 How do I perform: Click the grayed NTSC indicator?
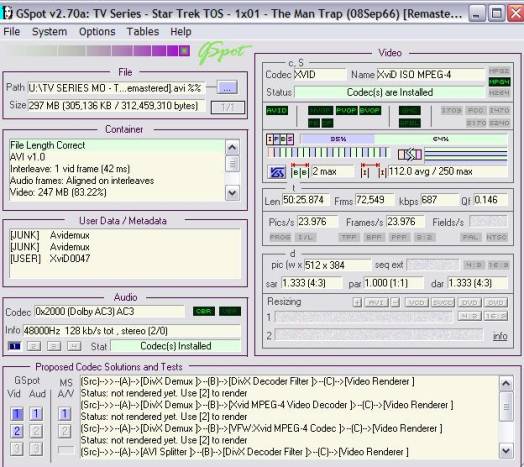coord(497,237)
